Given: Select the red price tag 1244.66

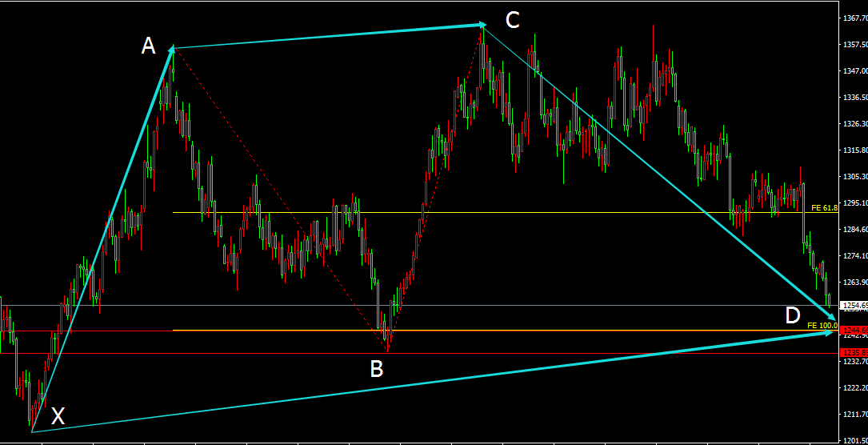Looking at the screenshot, I should [854, 331].
